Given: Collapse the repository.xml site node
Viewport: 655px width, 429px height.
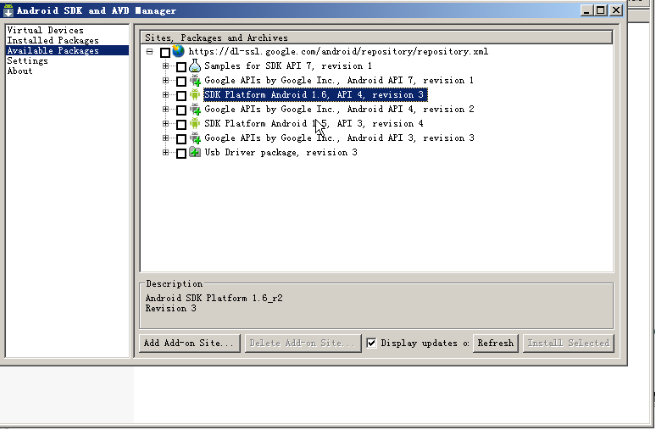Looking at the screenshot, I should point(150,52).
